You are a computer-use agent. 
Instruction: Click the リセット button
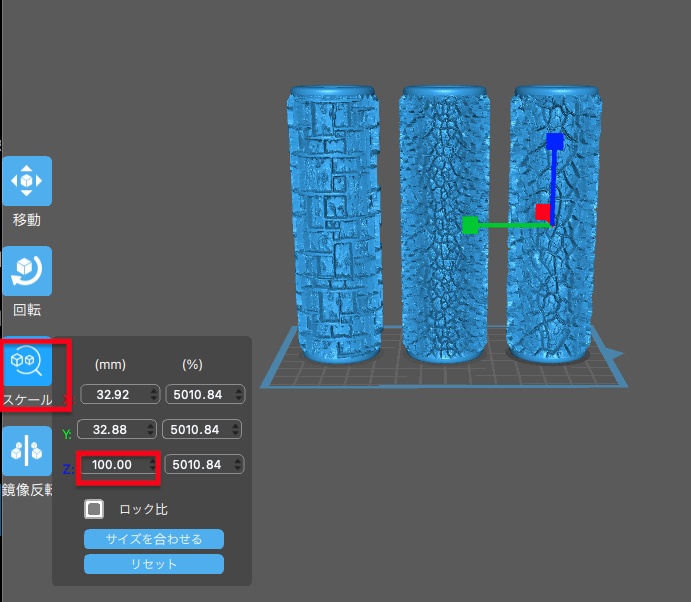[154, 564]
